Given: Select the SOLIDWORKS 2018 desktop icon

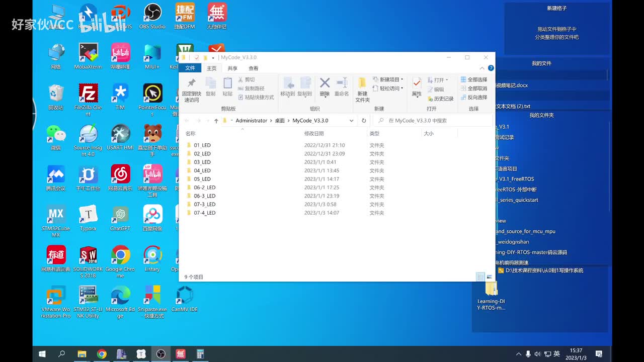Looking at the screenshot, I should [88, 262].
